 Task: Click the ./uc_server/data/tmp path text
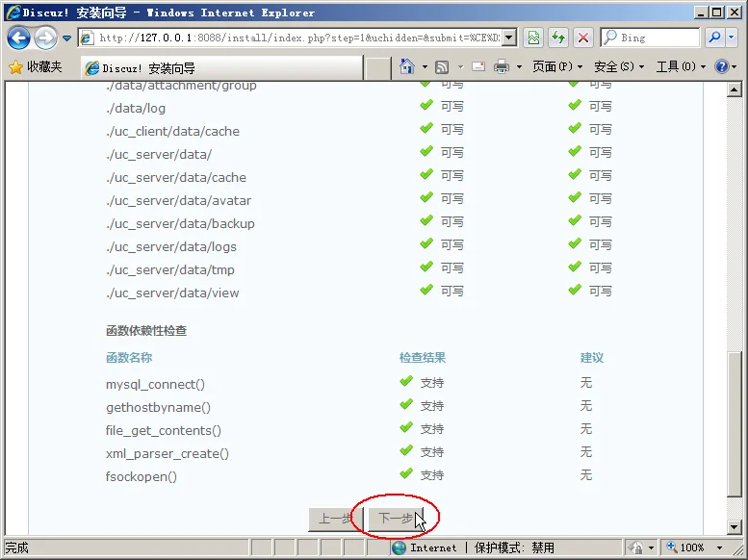(170, 270)
